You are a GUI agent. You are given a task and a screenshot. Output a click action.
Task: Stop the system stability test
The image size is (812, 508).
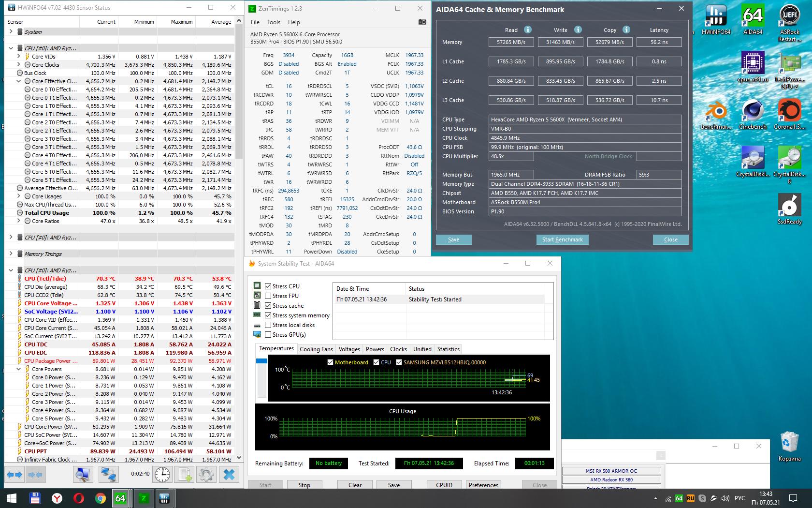304,485
